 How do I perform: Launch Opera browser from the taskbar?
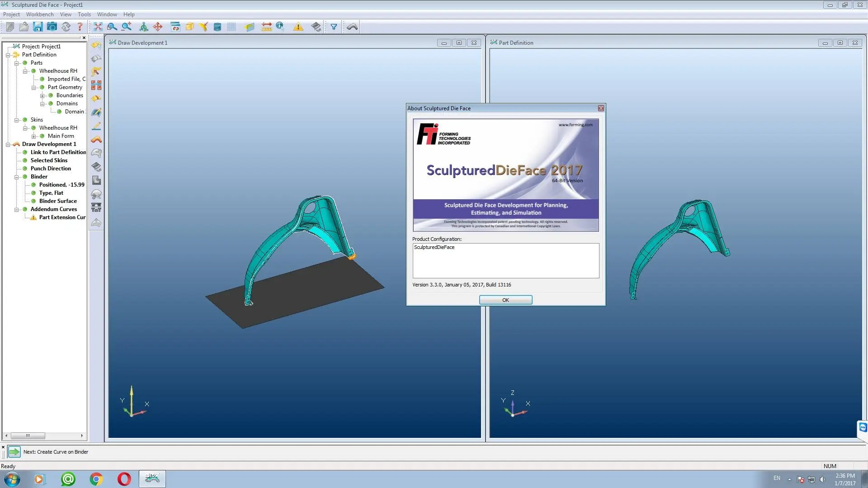pos(124,479)
